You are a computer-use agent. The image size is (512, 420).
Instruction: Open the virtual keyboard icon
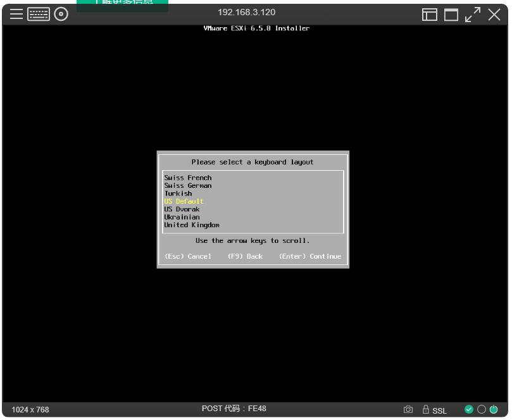pyautogui.click(x=39, y=14)
